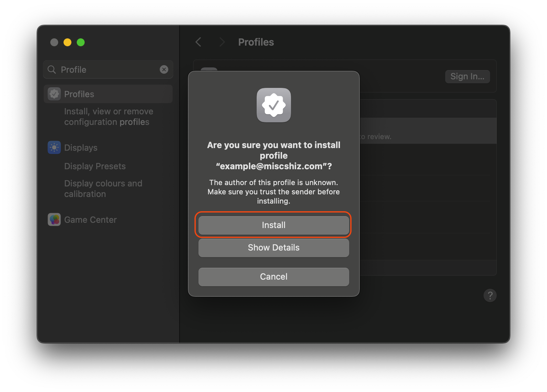Select Game Center in the sidebar

[x=108, y=219]
